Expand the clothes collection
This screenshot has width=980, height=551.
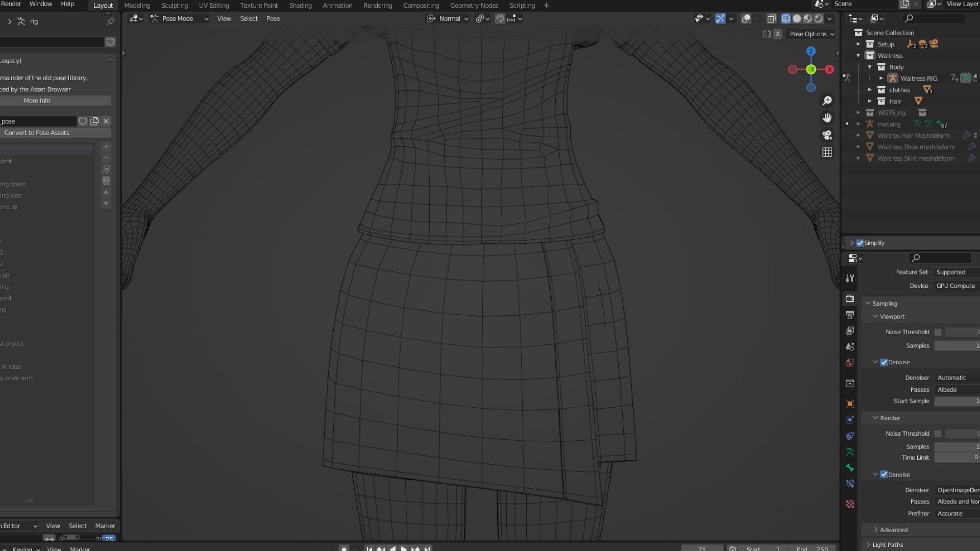pos(870,90)
